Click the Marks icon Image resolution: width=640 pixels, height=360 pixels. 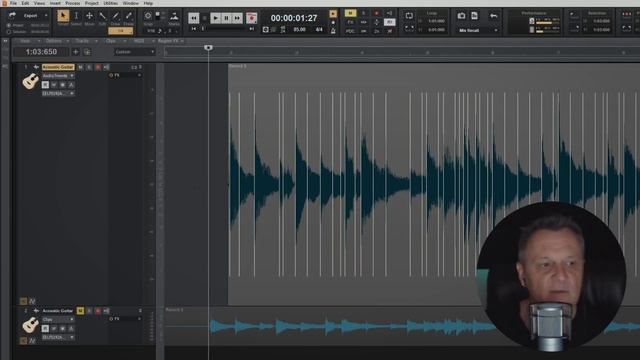click(174, 16)
